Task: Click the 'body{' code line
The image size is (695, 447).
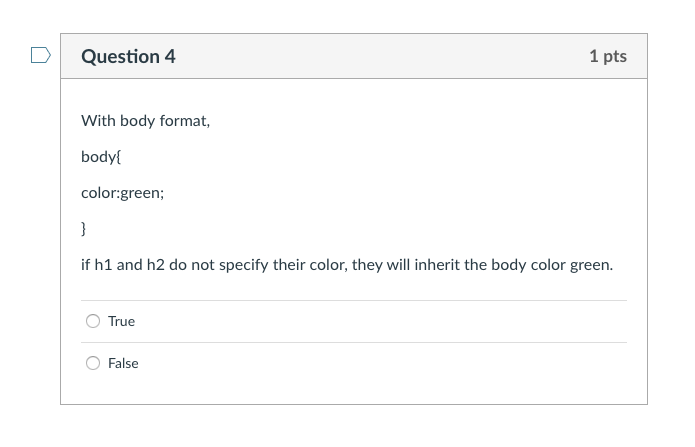Action: pyautogui.click(x=101, y=157)
